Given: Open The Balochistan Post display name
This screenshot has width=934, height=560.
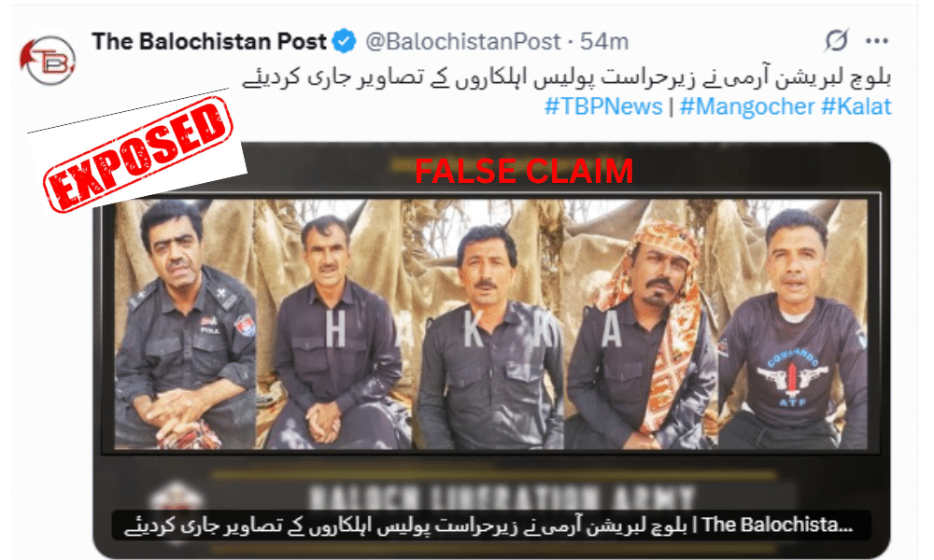Looking at the screenshot, I should pos(209,41).
